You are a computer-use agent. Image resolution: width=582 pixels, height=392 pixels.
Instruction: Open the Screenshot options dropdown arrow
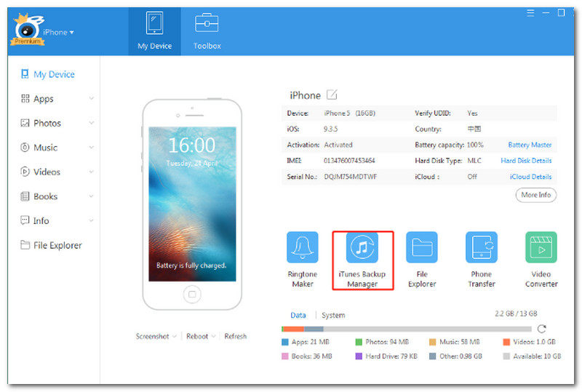pyautogui.click(x=174, y=336)
